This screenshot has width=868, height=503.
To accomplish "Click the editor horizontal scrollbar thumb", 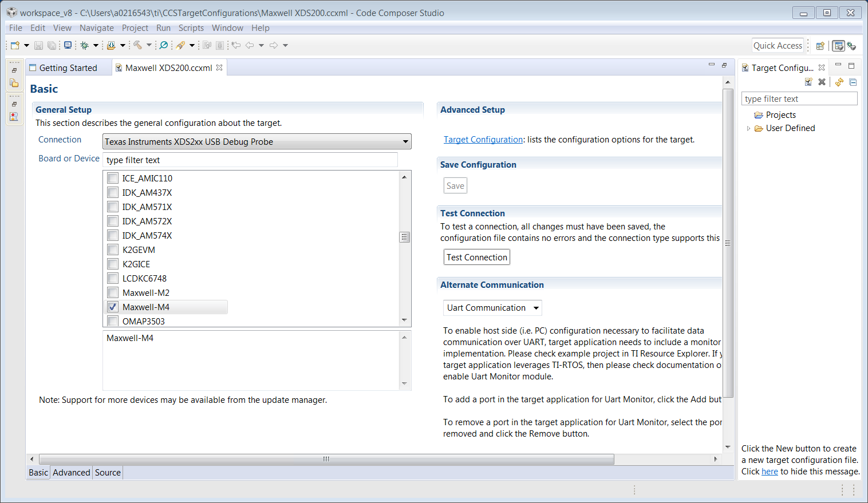I will pos(326,459).
